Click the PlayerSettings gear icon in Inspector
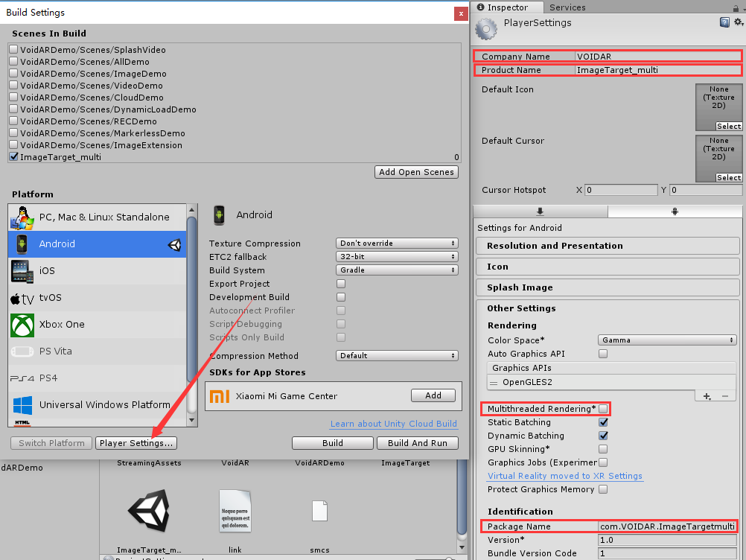The image size is (746, 560). pyautogui.click(x=485, y=29)
